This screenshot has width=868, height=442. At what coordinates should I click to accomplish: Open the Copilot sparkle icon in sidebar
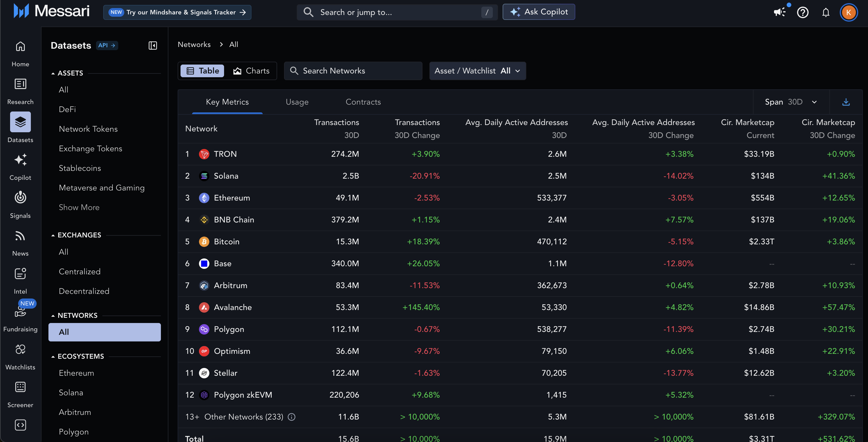click(x=20, y=160)
